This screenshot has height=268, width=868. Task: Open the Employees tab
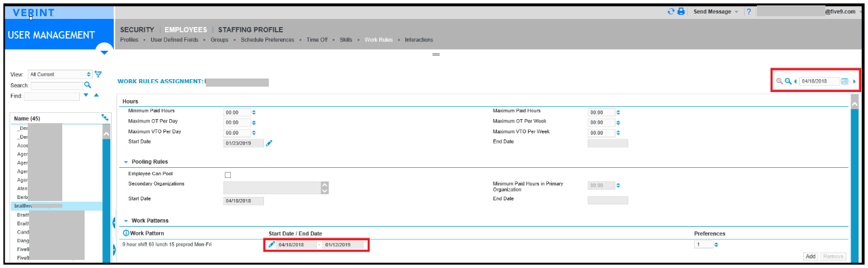[186, 30]
